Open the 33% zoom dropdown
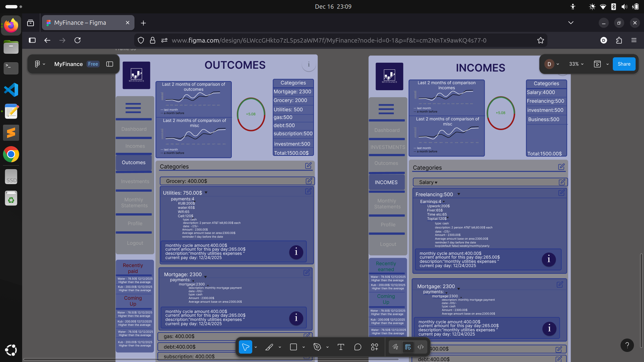Screen dimensions: 644x362 (x=576, y=64)
